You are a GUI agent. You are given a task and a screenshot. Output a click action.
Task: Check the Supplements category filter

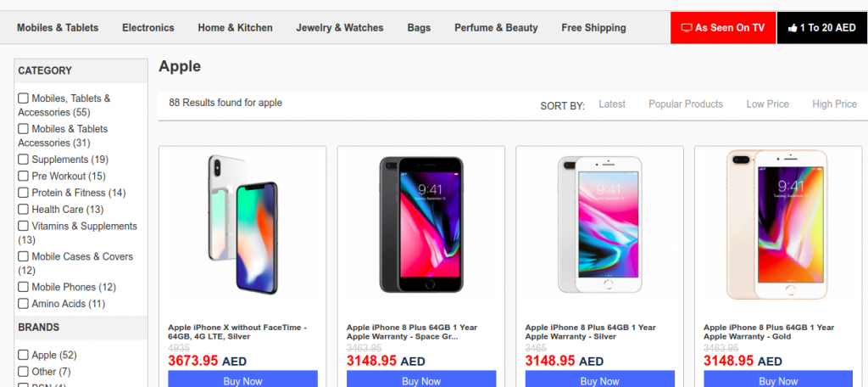pyautogui.click(x=24, y=160)
